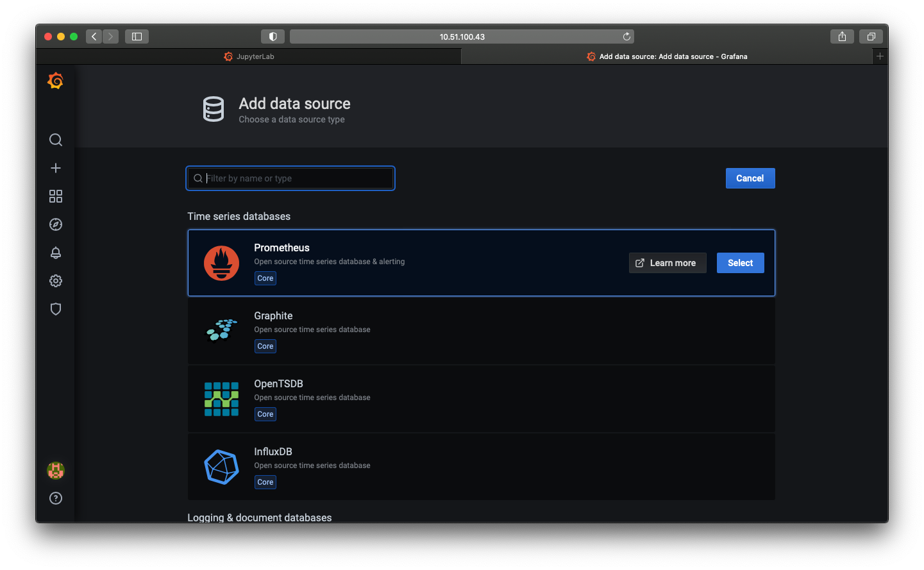Click the magnifier icon in filter box
This screenshot has height=570, width=924.
pyautogui.click(x=198, y=178)
